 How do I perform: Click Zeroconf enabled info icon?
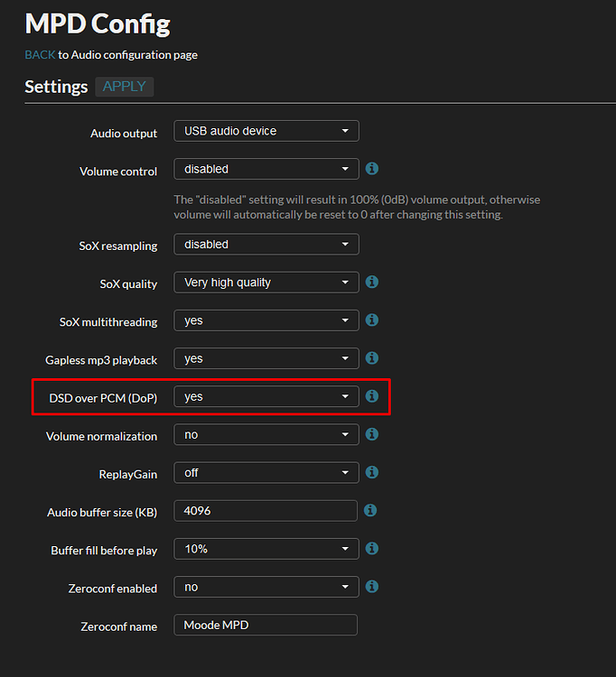point(372,587)
